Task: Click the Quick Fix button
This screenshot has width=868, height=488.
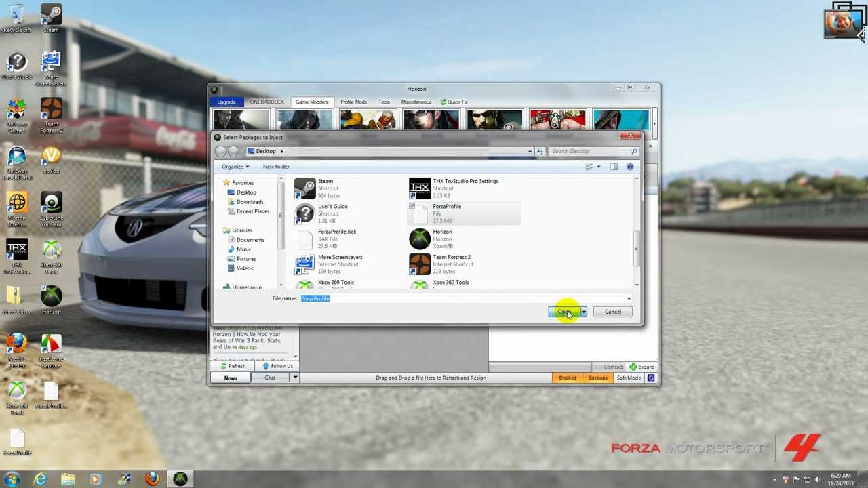Action: coord(454,102)
